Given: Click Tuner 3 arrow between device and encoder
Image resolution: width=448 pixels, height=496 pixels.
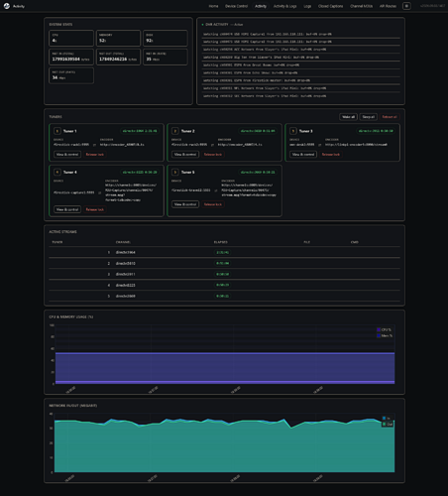Looking at the screenshot, I should point(319,145).
